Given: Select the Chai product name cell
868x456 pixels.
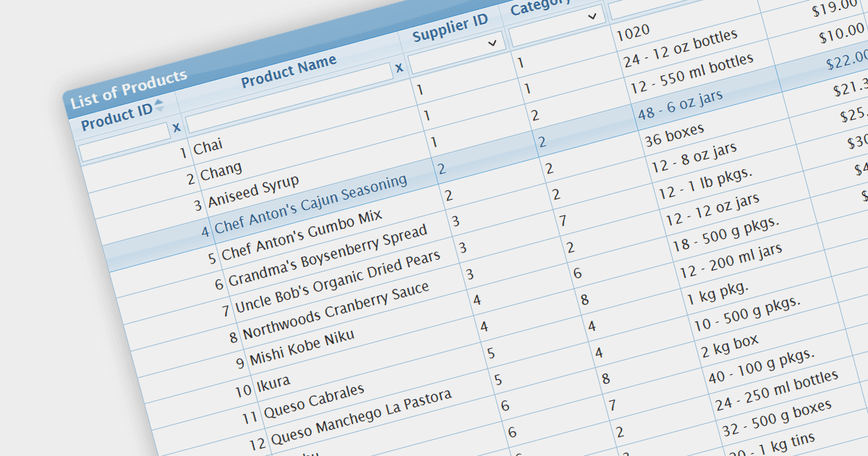Looking at the screenshot, I should (208, 148).
